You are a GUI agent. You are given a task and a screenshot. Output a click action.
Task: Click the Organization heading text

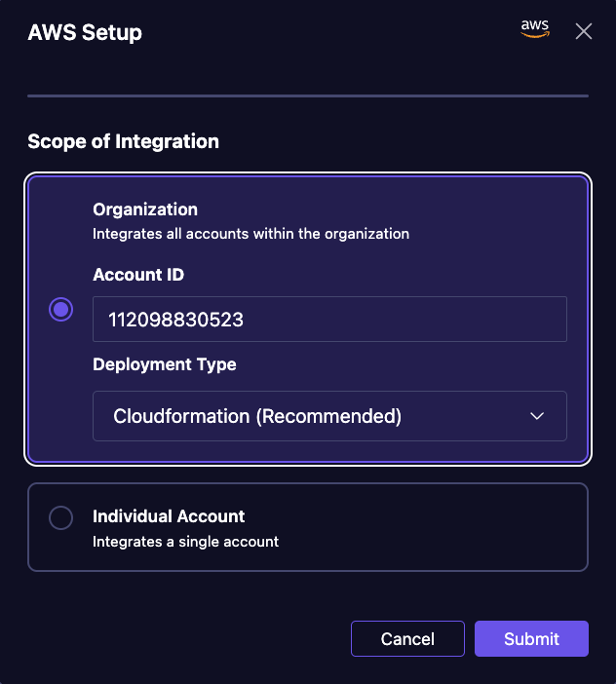pos(145,209)
